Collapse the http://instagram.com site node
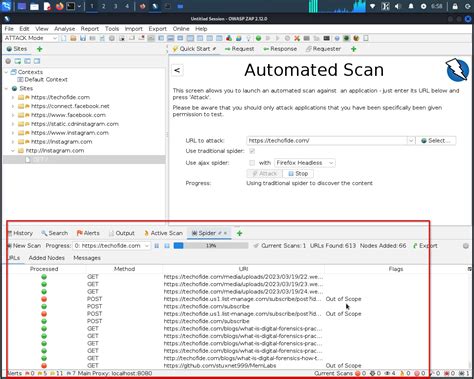Viewport: 474px width, 379px height. point(13,151)
